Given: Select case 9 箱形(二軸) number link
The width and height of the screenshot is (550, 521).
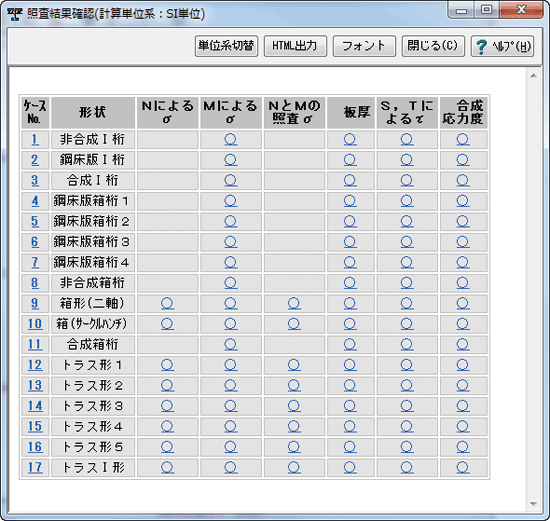Looking at the screenshot, I should click(35, 303).
